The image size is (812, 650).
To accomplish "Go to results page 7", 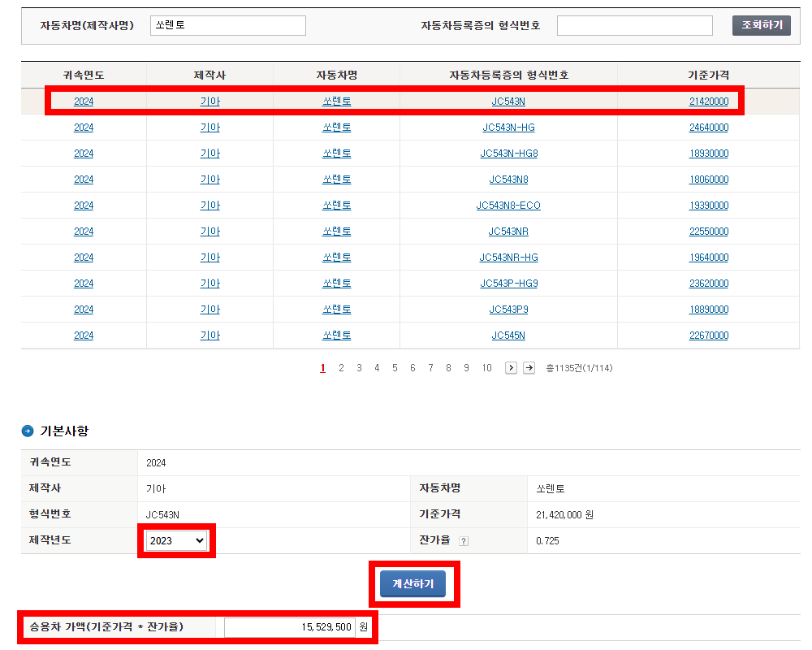I will 430,368.
